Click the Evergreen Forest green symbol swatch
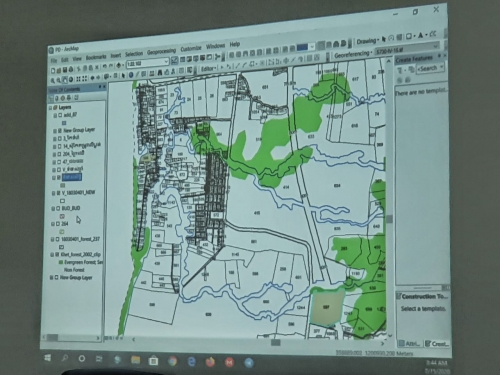 61,263
